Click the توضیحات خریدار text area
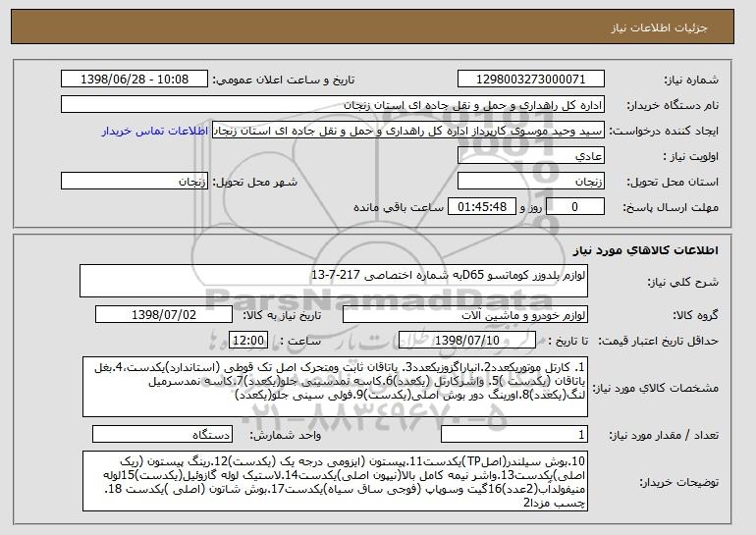The height and width of the screenshot is (535, 756). (335, 481)
